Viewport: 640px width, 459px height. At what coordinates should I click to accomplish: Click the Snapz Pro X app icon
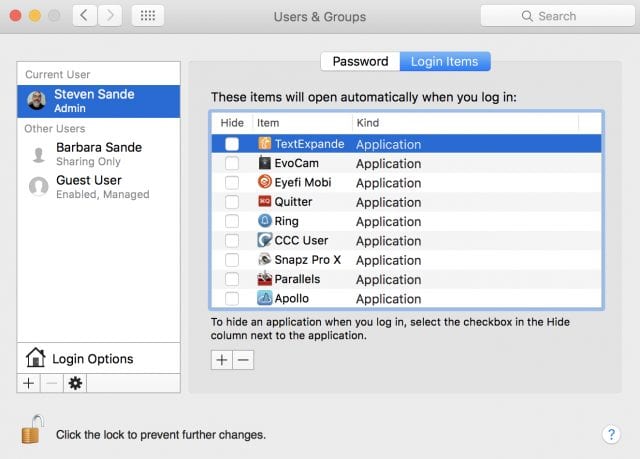(x=264, y=260)
